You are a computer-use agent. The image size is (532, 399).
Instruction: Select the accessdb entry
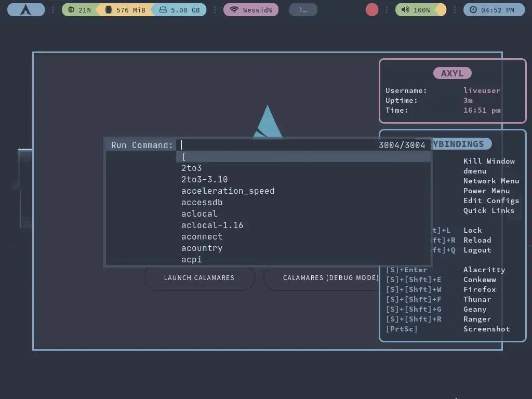(x=303, y=203)
